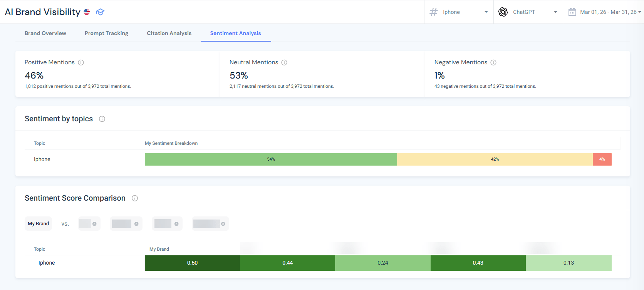Show info for Neutral Mentions

pyautogui.click(x=284, y=62)
